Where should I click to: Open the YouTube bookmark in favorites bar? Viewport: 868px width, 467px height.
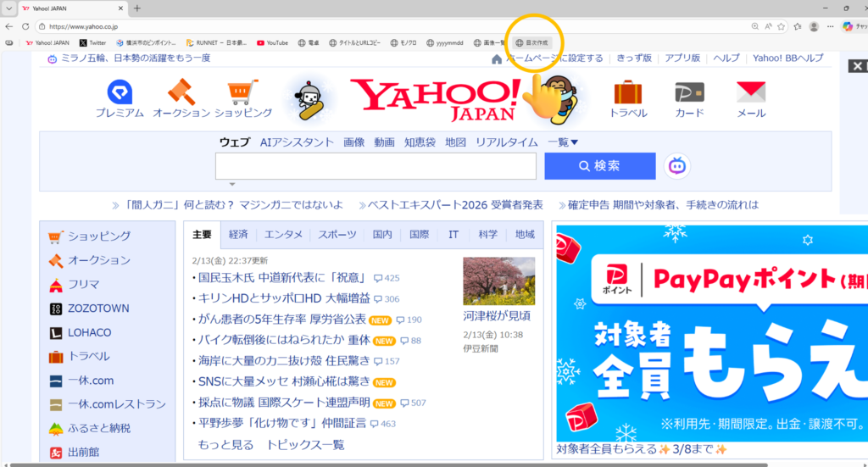click(x=271, y=42)
